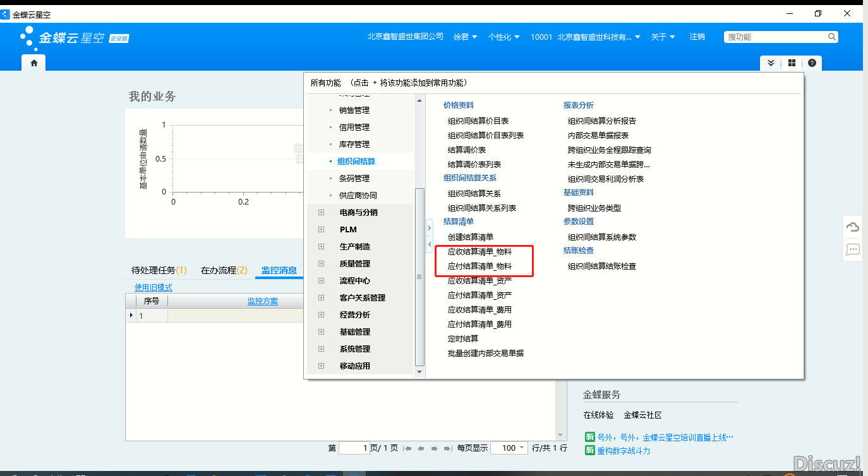Click the search magnifier icon
Image resolution: width=868 pixels, height=476 pixels.
[x=832, y=37]
